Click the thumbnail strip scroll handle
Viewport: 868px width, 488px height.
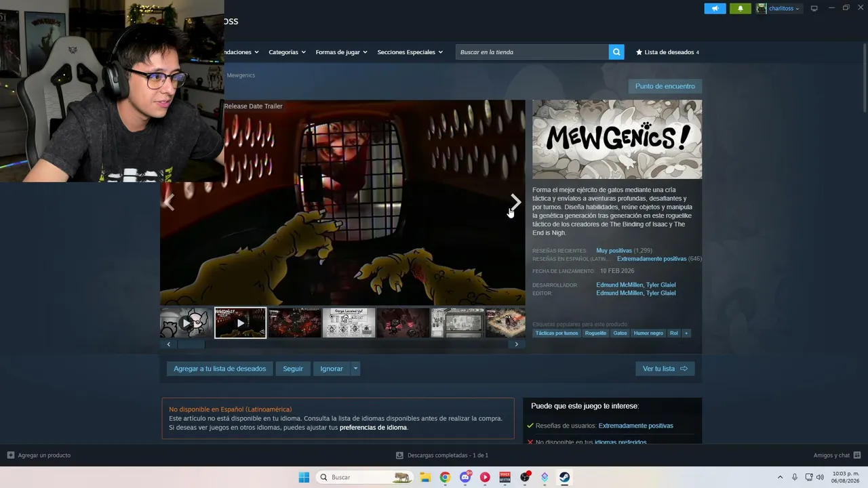(x=191, y=344)
